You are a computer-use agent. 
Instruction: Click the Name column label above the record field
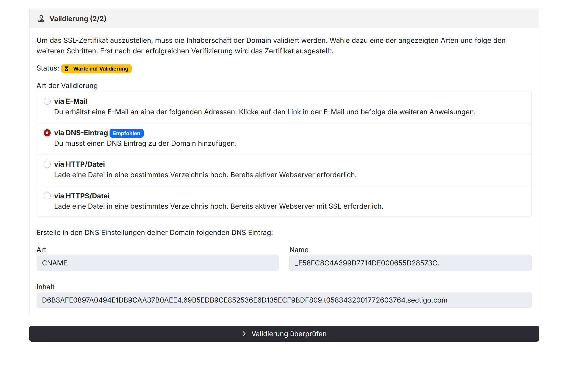point(299,250)
